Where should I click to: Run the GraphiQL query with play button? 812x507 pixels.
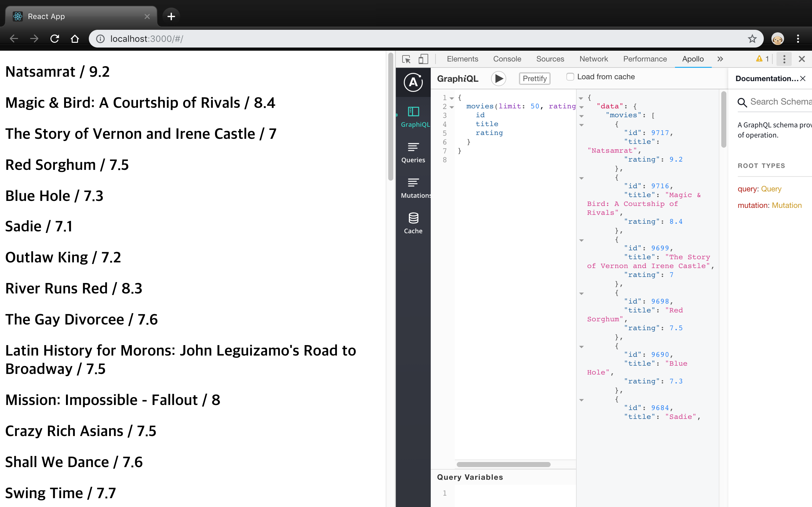click(x=499, y=79)
